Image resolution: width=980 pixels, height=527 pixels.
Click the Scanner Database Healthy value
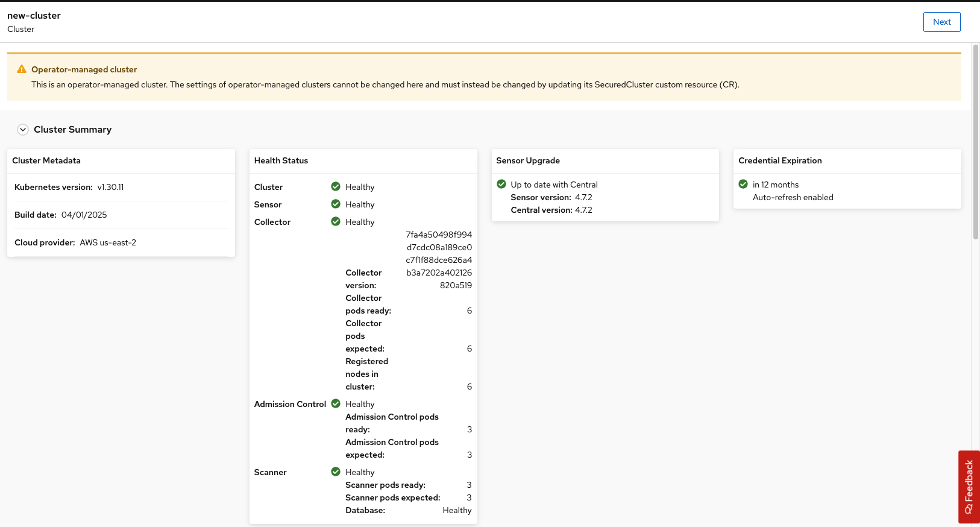tap(457, 510)
